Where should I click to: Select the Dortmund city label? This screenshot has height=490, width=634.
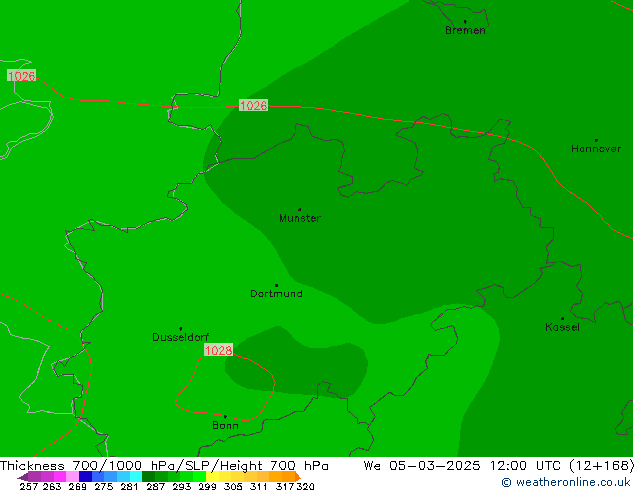(276, 294)
